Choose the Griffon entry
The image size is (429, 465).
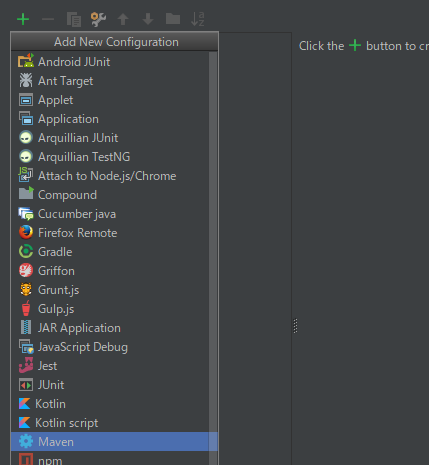[x=110, y=271]
